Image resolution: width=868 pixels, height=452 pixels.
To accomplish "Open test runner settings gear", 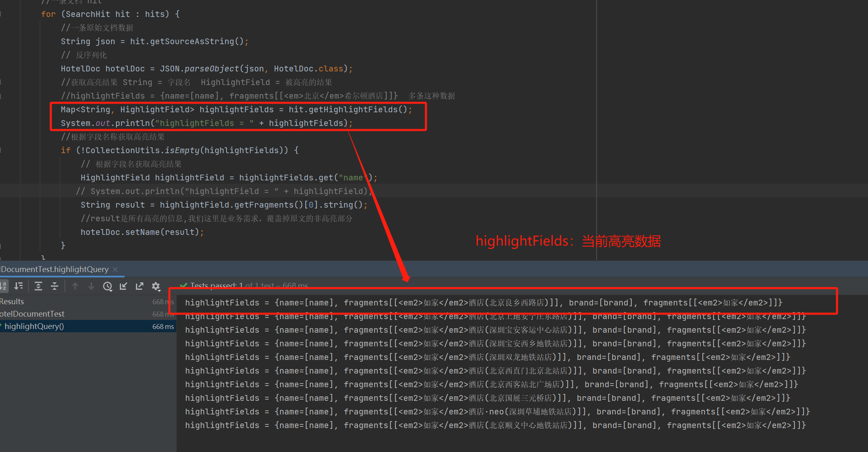I will [156, 286].
